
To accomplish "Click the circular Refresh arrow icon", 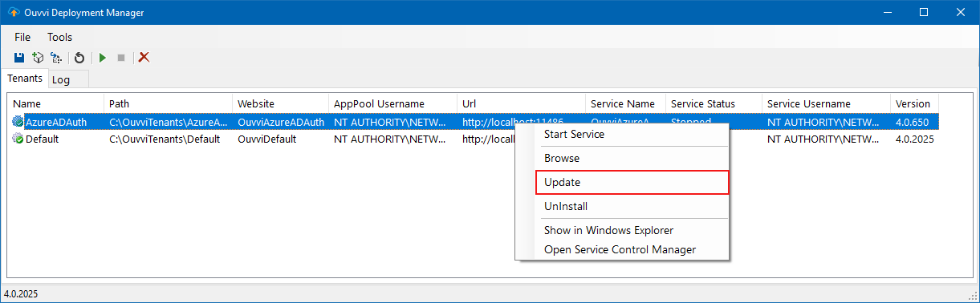I will (79, 58).
